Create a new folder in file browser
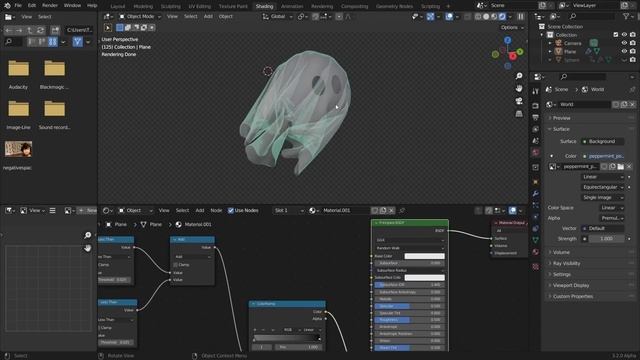Viewport: 640px width, 360px height. [55, 30]
